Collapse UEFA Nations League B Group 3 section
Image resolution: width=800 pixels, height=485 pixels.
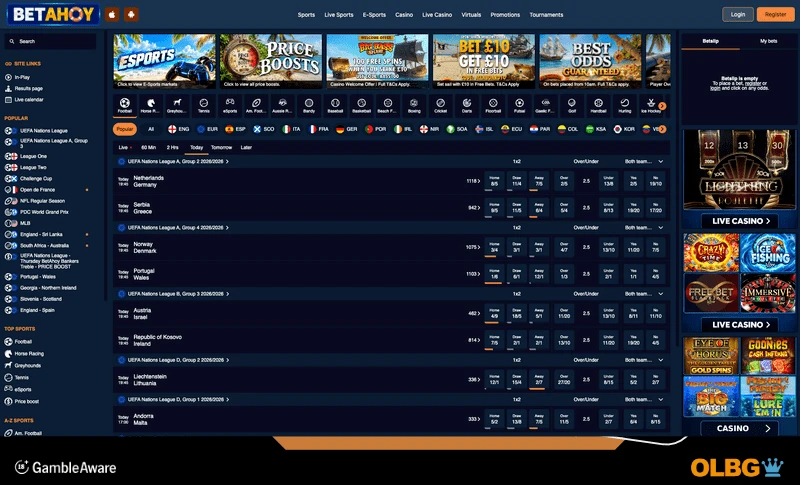(661, 294)
